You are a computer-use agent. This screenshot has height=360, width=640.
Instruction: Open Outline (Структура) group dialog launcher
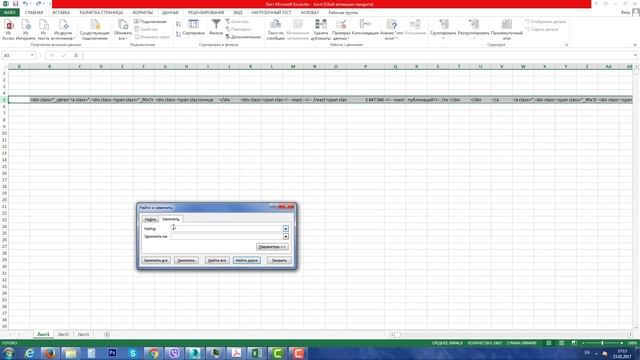567,45
